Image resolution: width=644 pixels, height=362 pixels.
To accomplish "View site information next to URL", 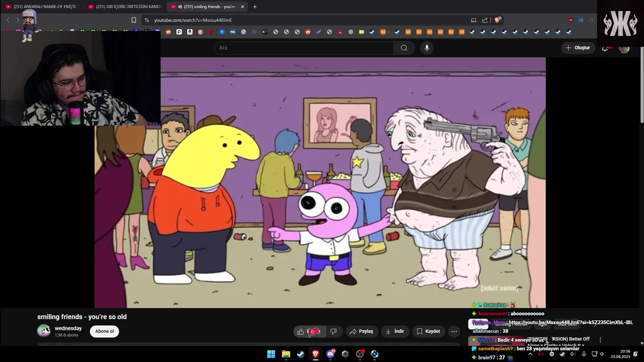I will click(146, 20).
